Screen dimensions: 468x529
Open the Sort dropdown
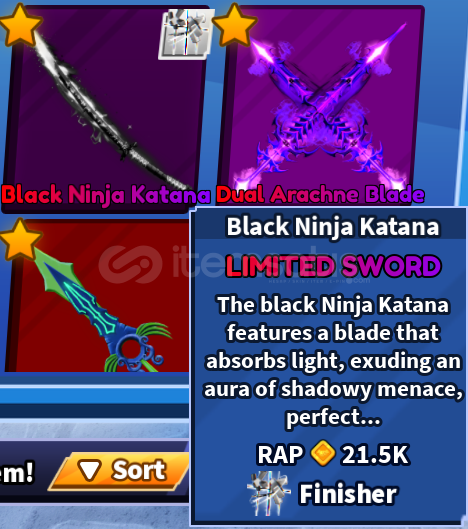119,471
